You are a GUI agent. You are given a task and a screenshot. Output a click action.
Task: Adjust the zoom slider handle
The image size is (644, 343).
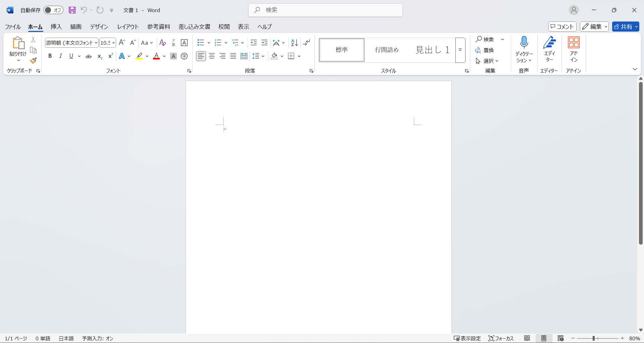pos(594,338)
